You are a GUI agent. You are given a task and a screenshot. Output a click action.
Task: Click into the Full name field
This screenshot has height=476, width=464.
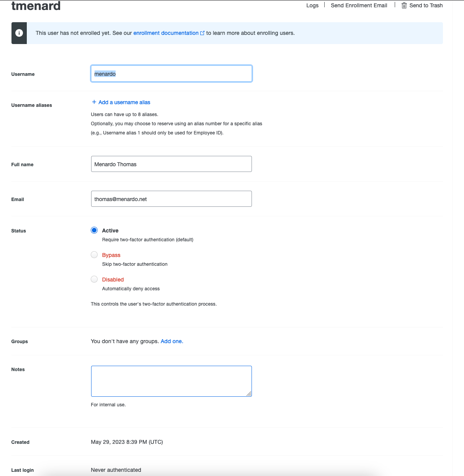click(172, 164)
